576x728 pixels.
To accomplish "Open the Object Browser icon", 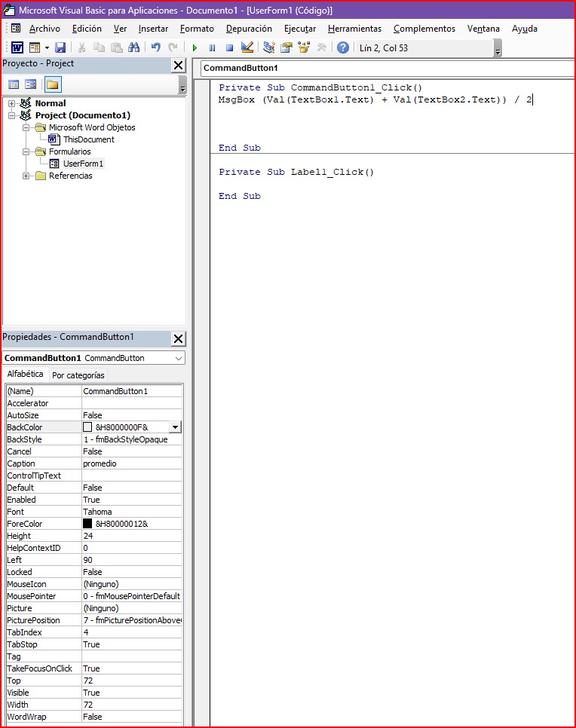I will tap(304, 47).
